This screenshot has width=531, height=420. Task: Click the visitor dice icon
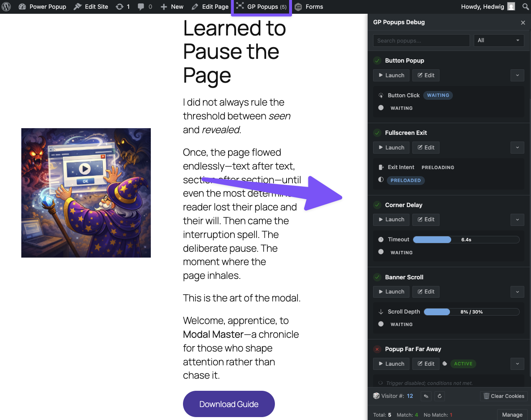click(376, 396)
